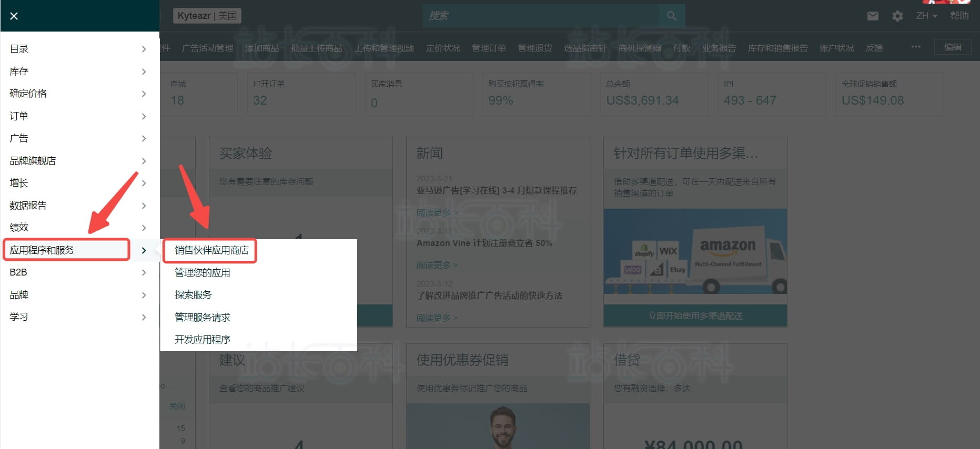This screenshot has height=449, width=980.
Task: Expand the 库存 submenu arrow
Action: 144,72
